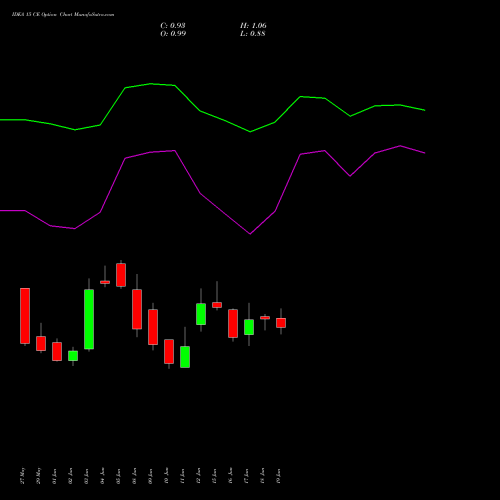This screenshot has width=500, height=500.
Task: Click the tall green candle above 03 Jun
Action: (89, 319)
